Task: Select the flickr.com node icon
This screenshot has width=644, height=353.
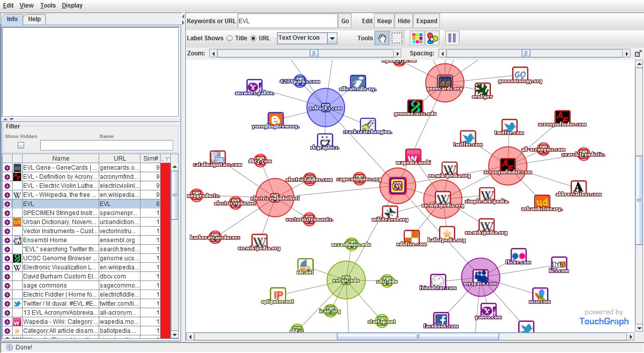Action: (x=518, y=255)
